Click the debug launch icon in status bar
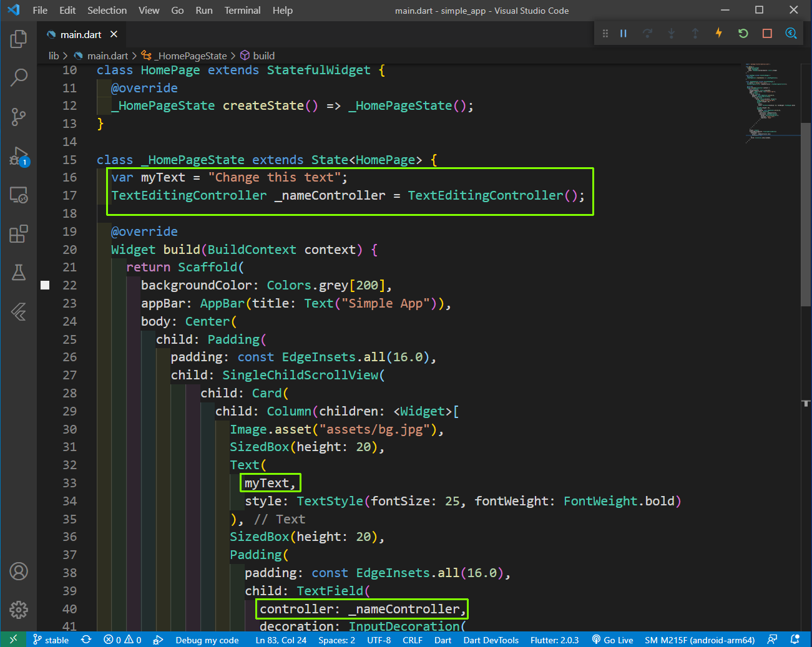This screenshot has height=647, width=812. point(158,640)
